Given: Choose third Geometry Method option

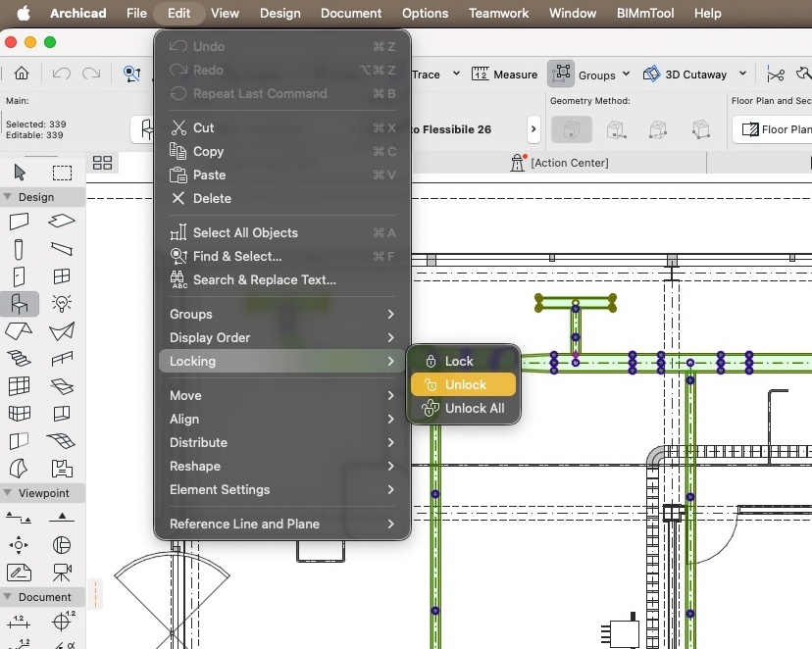Looking at the screenshot, I should (x=658, y=129).
